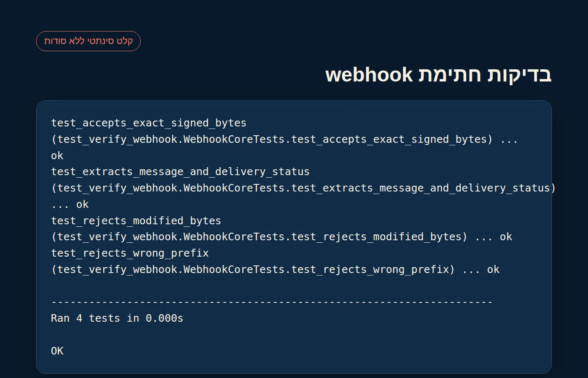The width and height of the screenshot is (588, 378).
Task: Click the line reading '... ok'
Action: tap(70, 205)
